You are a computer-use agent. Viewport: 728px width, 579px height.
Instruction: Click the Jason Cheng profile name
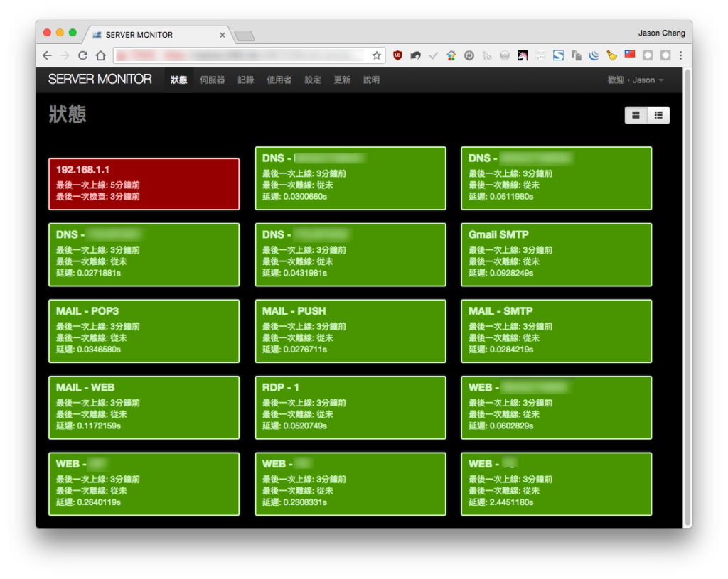click(662, 33)
